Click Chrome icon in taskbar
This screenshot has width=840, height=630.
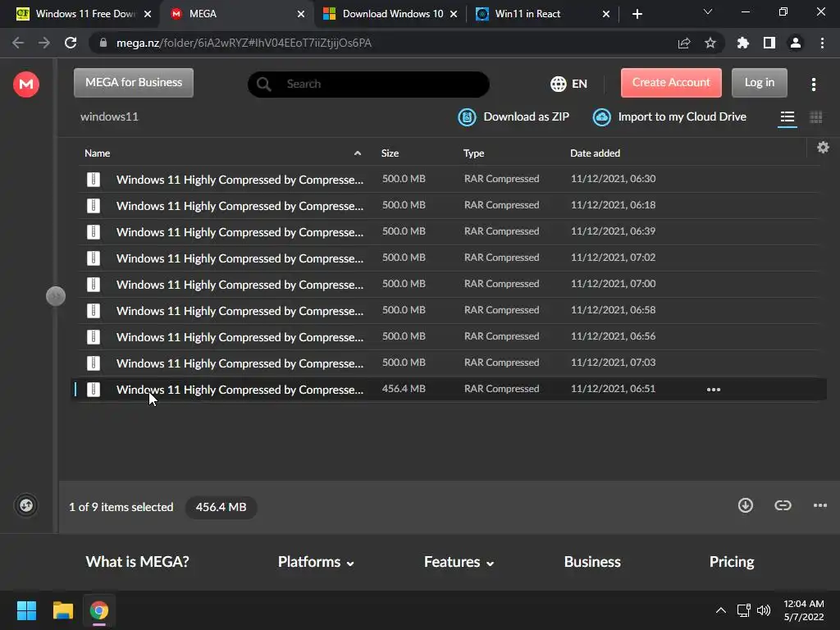click(x=99, y=610)
